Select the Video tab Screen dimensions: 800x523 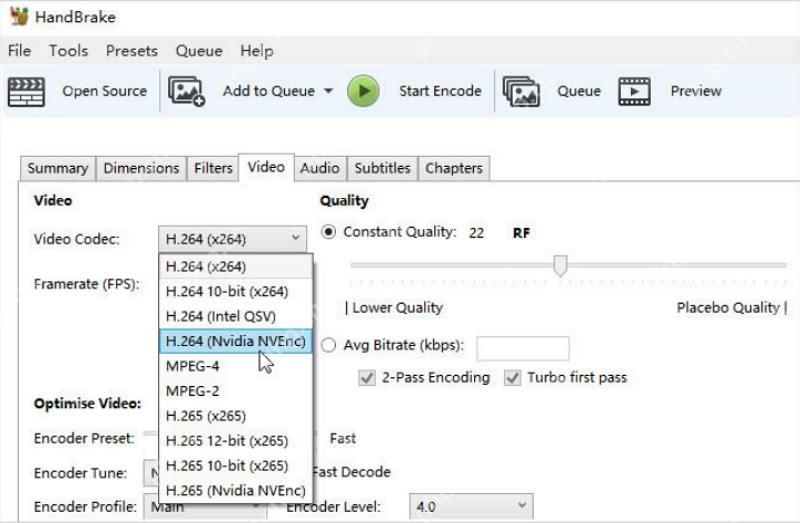[266, 167]
